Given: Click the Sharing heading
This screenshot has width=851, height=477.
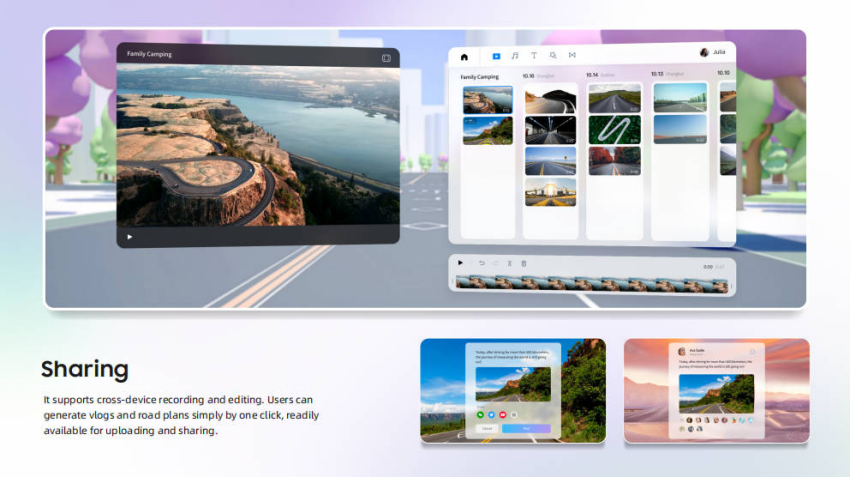Looking at the screenshot, I should pos(85,370).
